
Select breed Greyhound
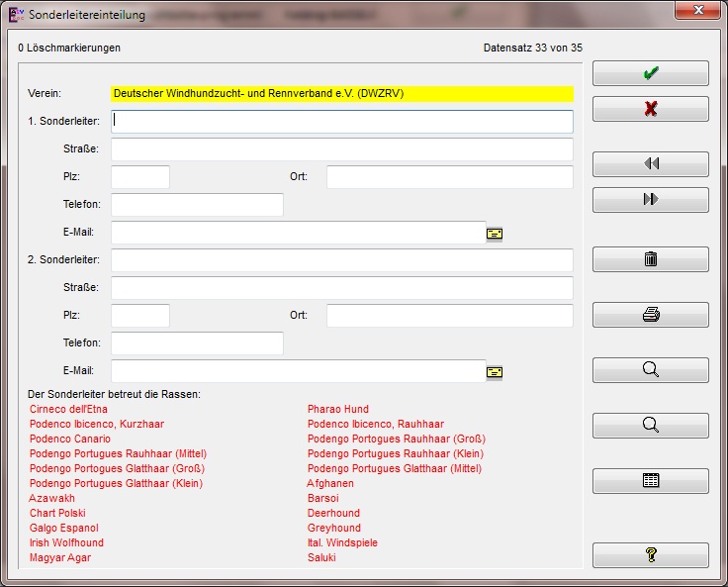[333, 528]
